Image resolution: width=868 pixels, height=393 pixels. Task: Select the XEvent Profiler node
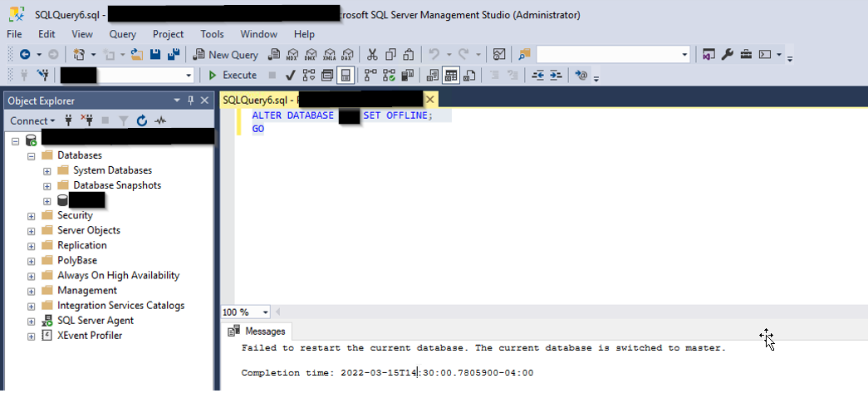[90, 336]
